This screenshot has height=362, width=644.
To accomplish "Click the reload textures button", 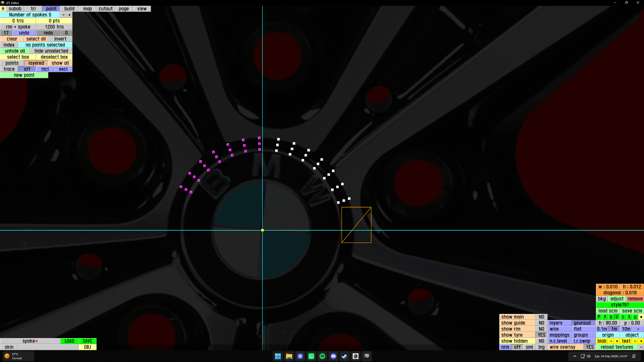I will coord(617,347).
